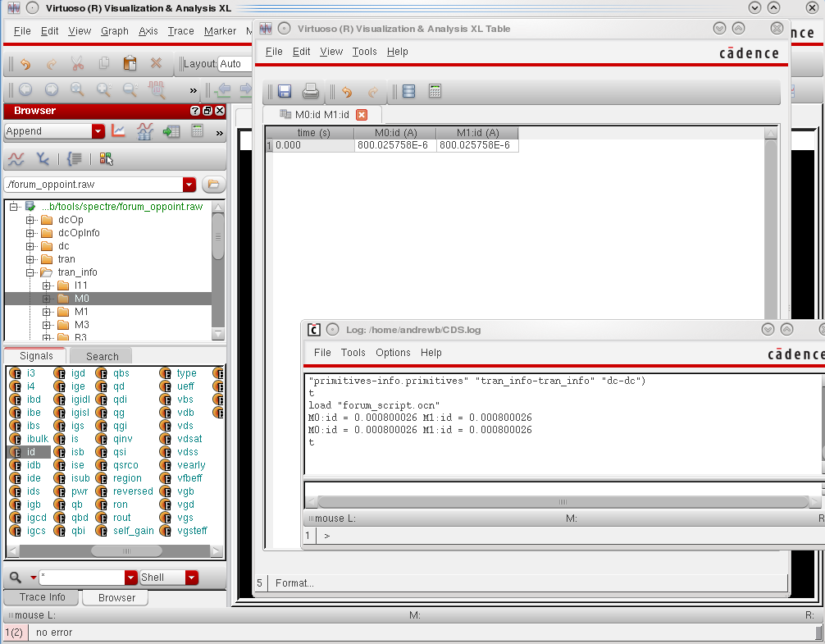Click the cut scissors icon in main toolbar
Image resolution: width=825 pixels, height=644 pixels.
click(x=77, y=64)
